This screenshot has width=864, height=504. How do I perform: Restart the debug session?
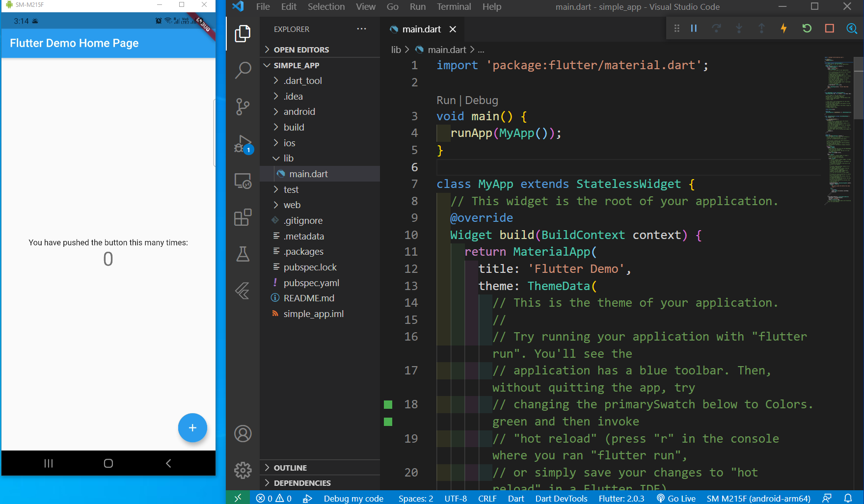[x=807, y=28]
